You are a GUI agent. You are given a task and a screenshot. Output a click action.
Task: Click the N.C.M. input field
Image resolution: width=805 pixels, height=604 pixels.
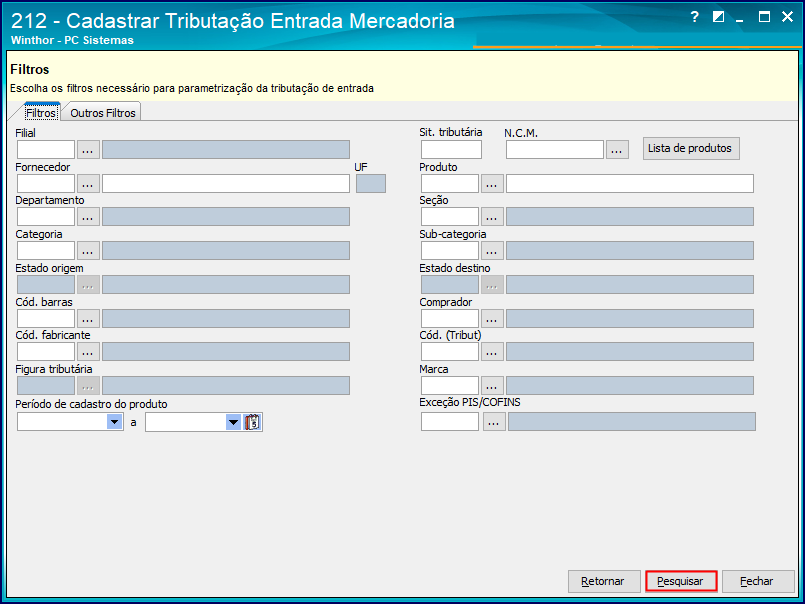point(554,150)
